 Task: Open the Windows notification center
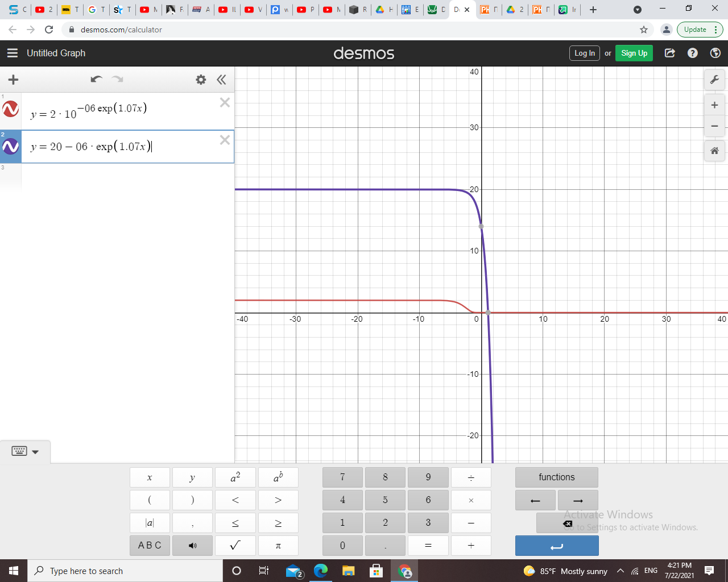click(x=709, y=571)
